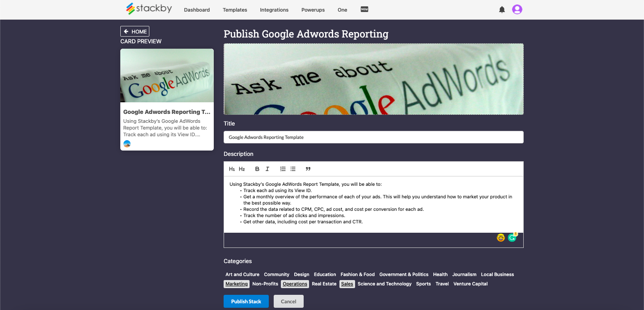Image resolution: width=644 pixels, height=310 pixels.
Task: Select the Journalism category
Action: [464, 275]
